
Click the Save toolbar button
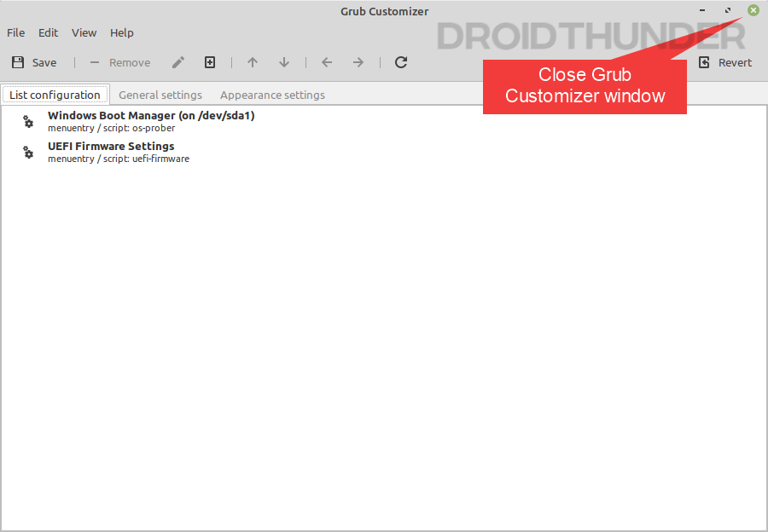click(34, 62)
